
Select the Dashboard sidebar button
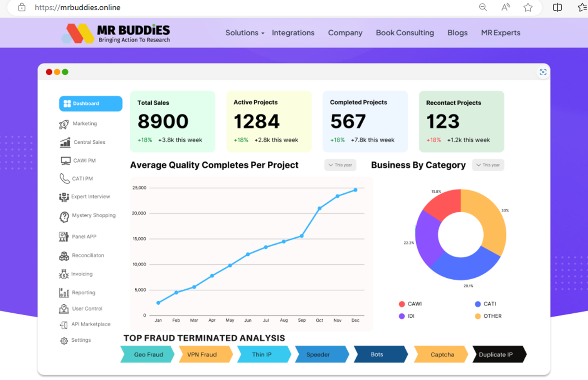coord(91,104)
